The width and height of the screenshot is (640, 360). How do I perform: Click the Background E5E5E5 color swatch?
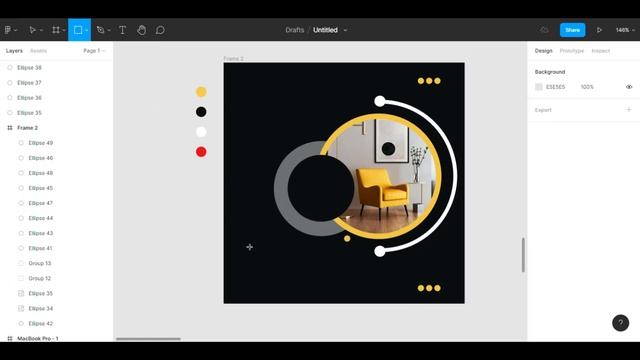click(539, 87)
